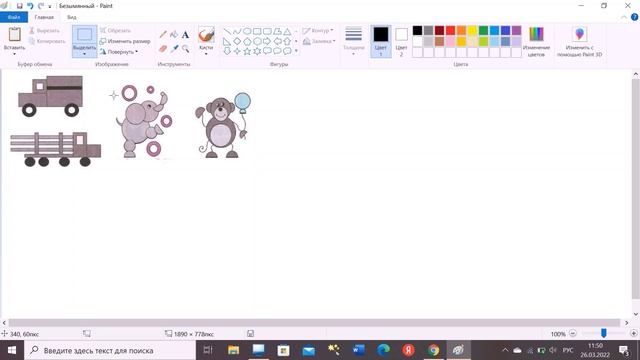Screen dimensions: 640x360
Task: Choose the Diamond shape
Action: click(x=237, y=41)
